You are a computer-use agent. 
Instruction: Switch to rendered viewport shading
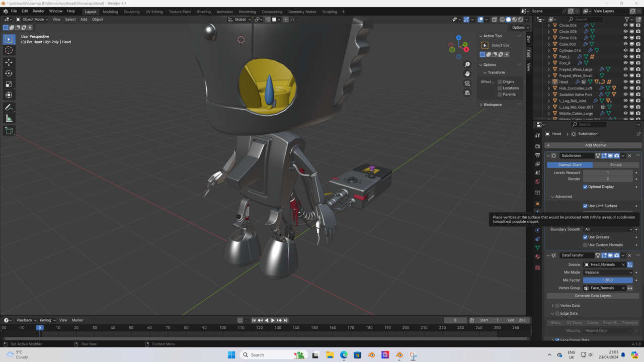point(520,20)
